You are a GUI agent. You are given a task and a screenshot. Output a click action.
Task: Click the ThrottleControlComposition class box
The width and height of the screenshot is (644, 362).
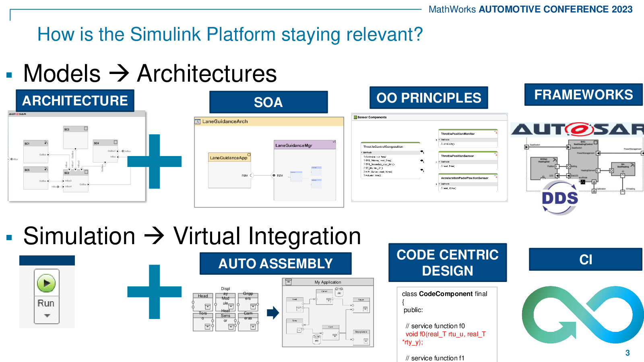(x=390, y=160)
